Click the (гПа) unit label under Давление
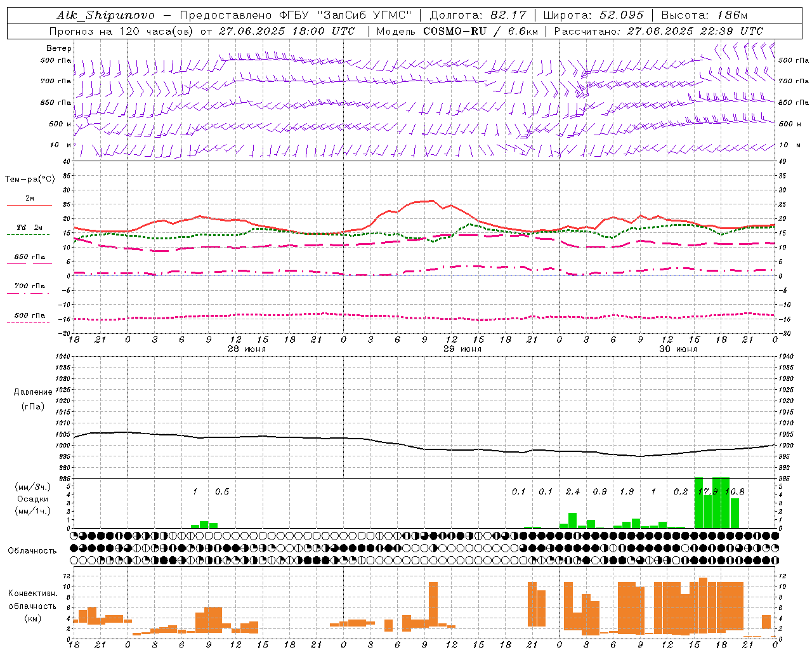This screenshot has width=812, height=650. (x=33, y=407)
